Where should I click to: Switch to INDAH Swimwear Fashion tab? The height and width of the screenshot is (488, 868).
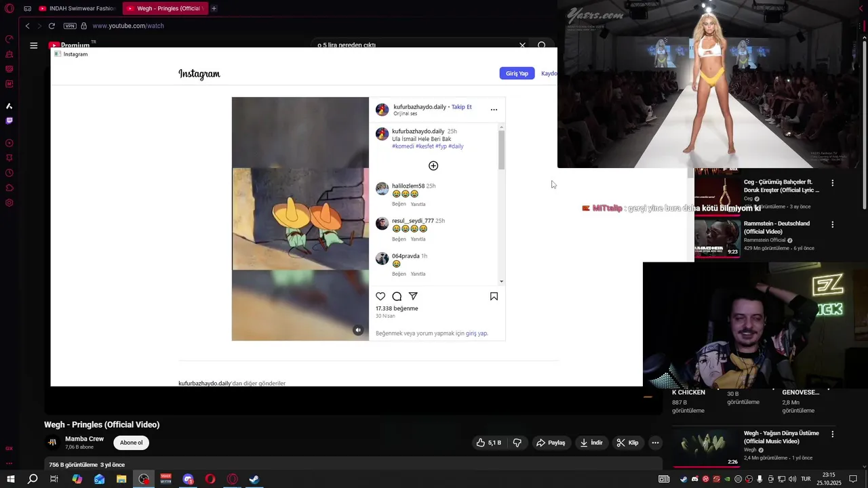[77, 9]
